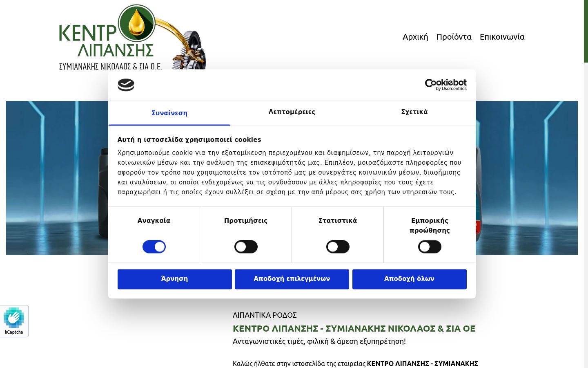
Task: Click the green ΚΕΝΤΡΟ ΛΙΠΑΝΣΗΣ - ΣΥΜΙΑΝΑΚΗΣ heading
Action: (354, 328)
